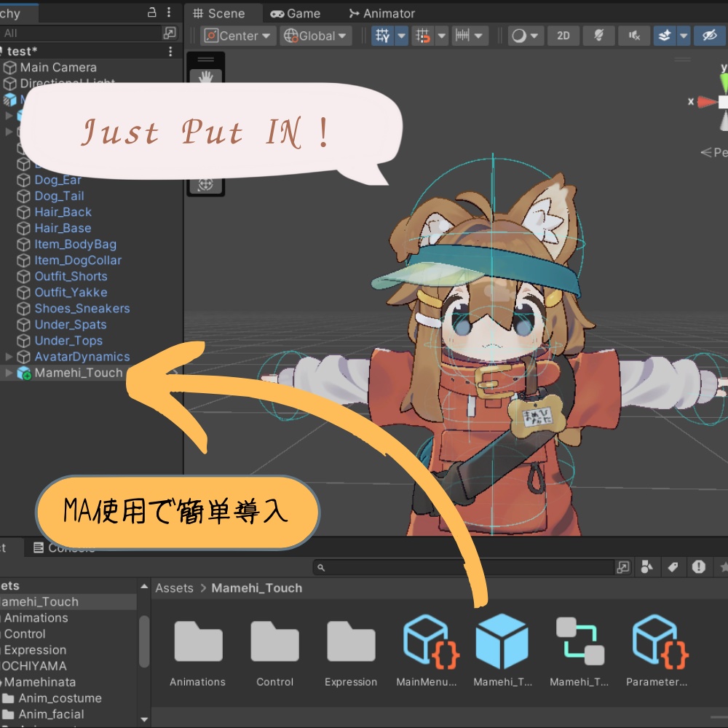Viewport: 728px width, 728px height.
Task: Toggle grid snapping icon
Action: (422, 36)
